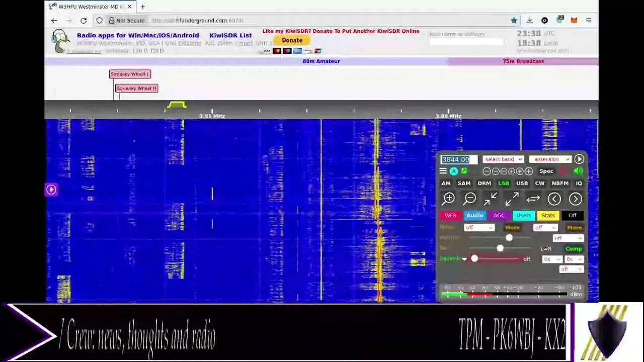
Task: Open a new browser tab with plus
Action: (143, 7)
